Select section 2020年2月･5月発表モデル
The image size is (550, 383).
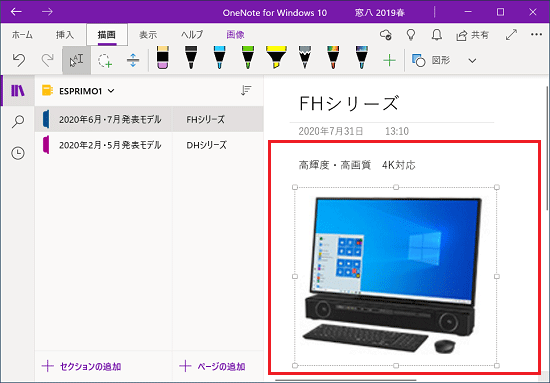tap(104, 145)
